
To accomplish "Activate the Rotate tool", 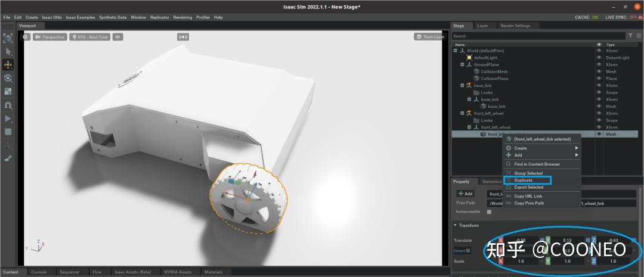I will point(8,78).
